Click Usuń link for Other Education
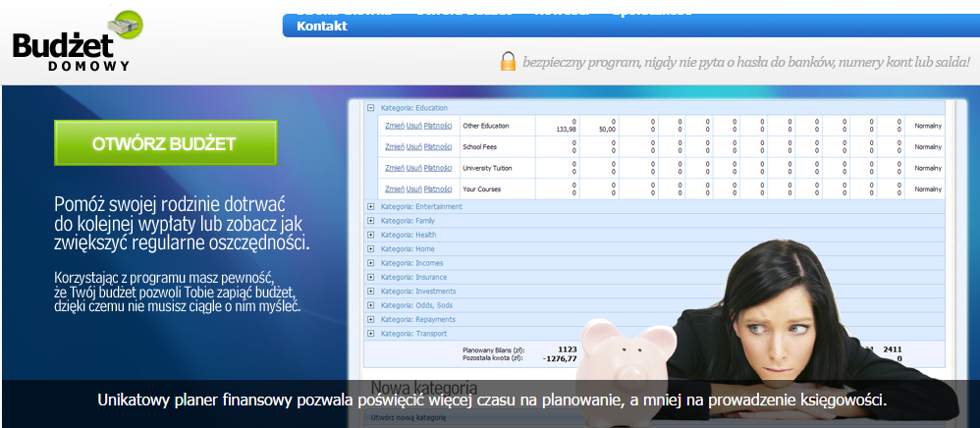The image size is (980, 428). (413, 126)
